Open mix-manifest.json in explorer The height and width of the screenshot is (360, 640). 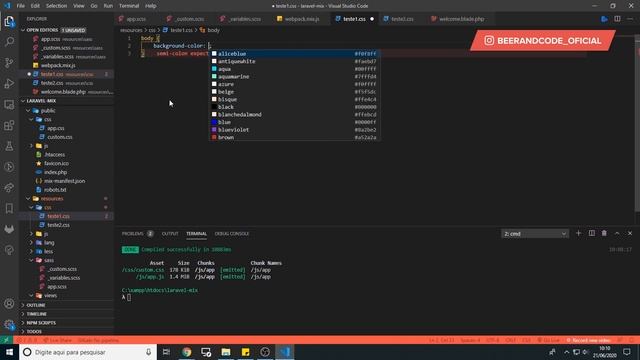64,181
